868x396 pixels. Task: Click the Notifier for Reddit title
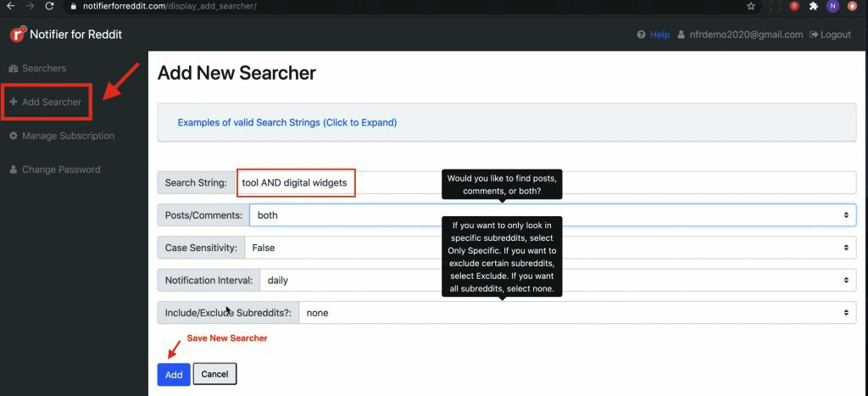(x=75, y=34)
